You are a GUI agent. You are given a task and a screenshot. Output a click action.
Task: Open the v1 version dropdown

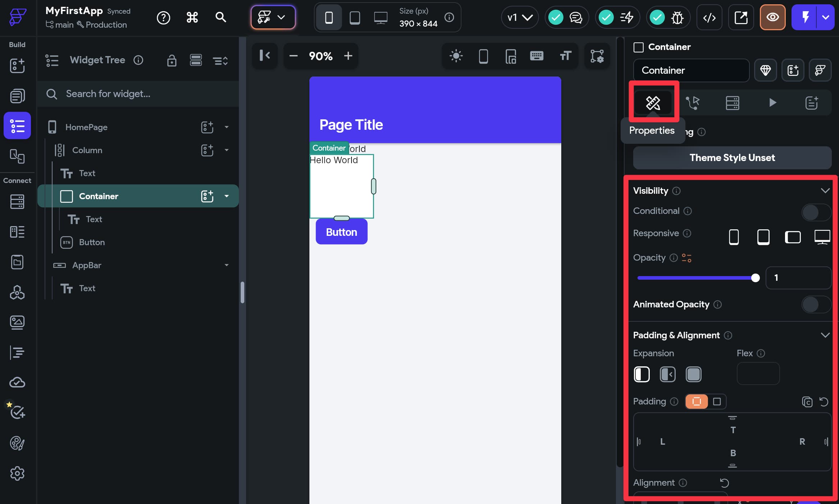point(520,17)
